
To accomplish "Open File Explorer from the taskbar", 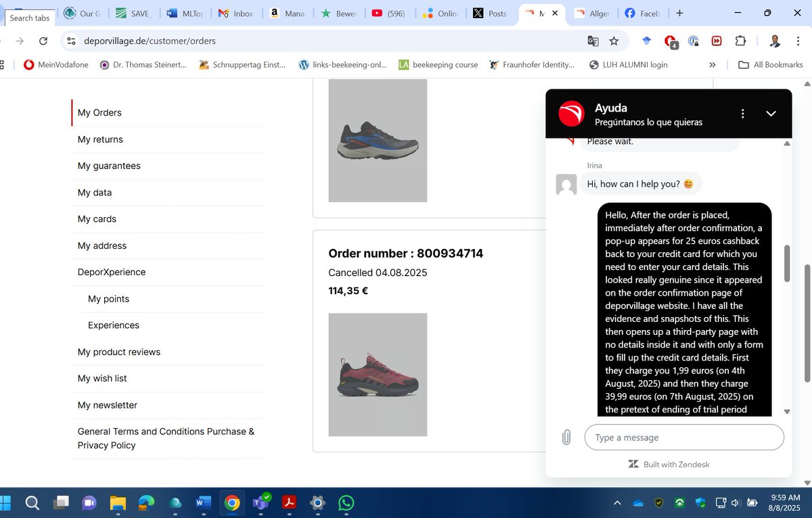I will pyautogui.click(x=118, y=503).
